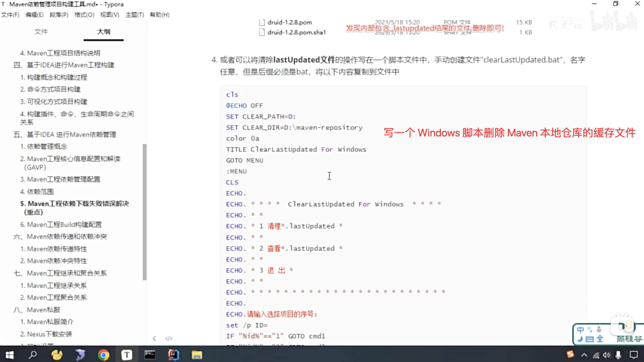The image size is (644, 362).
Task: Open the 主题(T) menu
Action: pos(134,15)
